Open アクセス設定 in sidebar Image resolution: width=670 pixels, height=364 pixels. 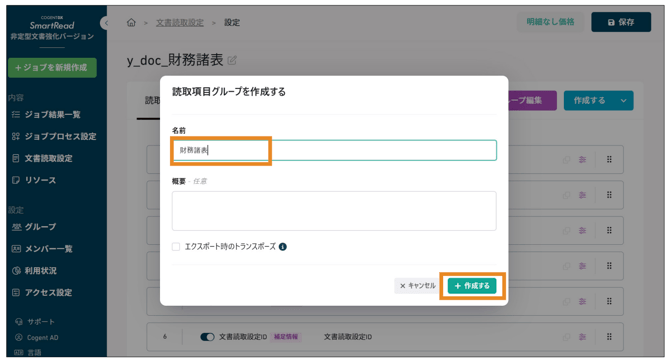pyautogui.click(x=42, y=292)
